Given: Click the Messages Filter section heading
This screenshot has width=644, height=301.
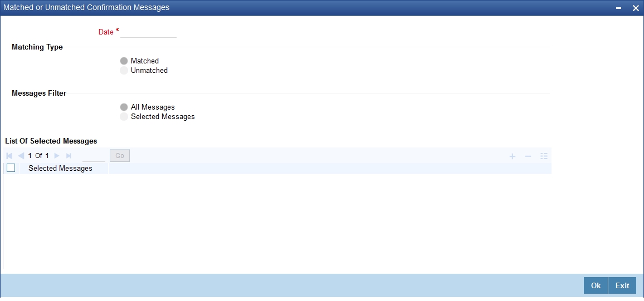Looking at the screenshot, I should [39, 93].
